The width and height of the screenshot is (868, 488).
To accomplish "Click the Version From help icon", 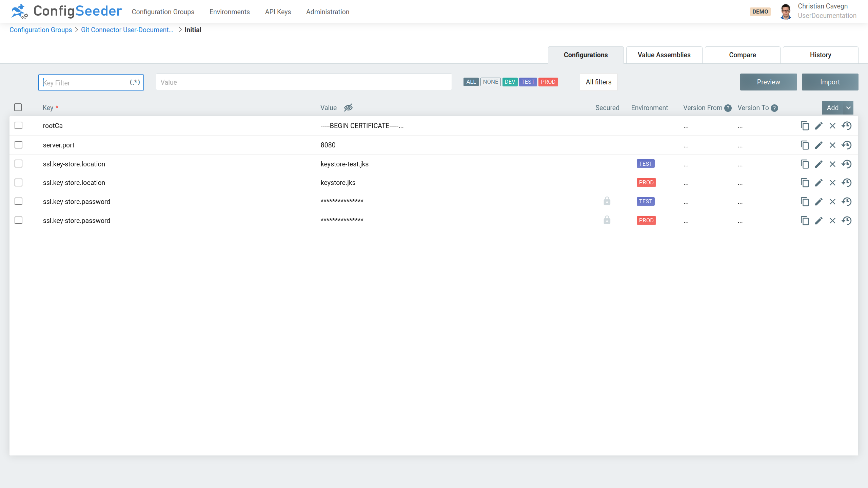I will coord(728,108).
